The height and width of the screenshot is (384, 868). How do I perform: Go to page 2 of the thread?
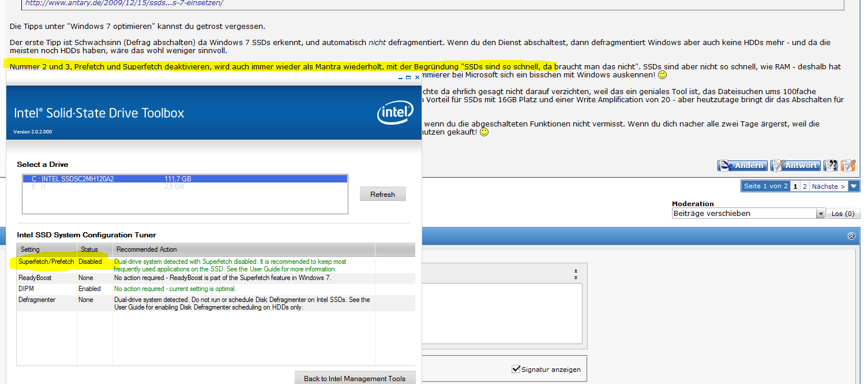[805, 186]
